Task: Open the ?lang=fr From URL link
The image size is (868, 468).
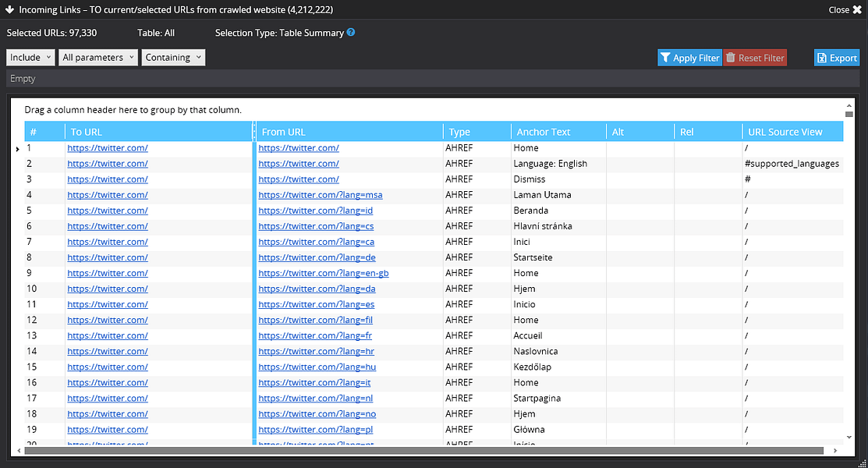Action: tap(316, 335)
